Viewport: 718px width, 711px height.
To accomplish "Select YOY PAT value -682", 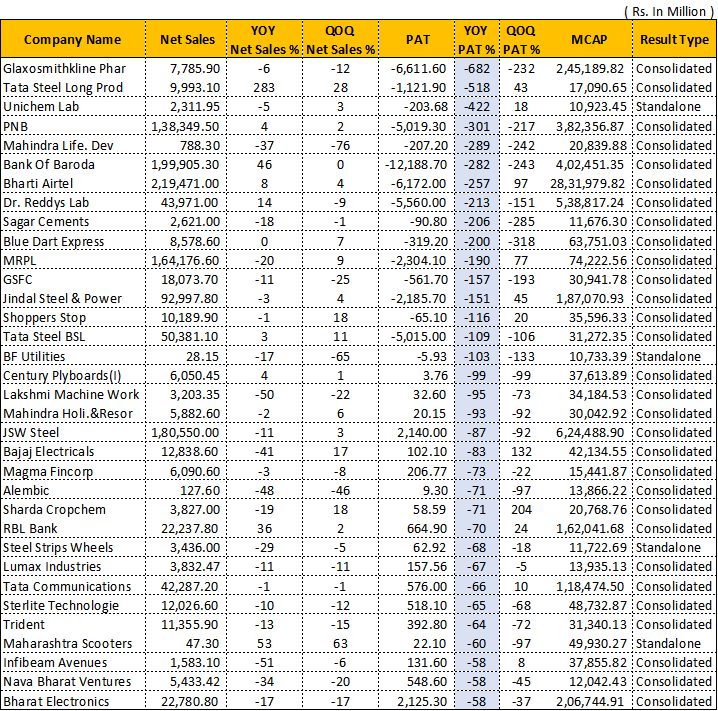I will 477,69.
